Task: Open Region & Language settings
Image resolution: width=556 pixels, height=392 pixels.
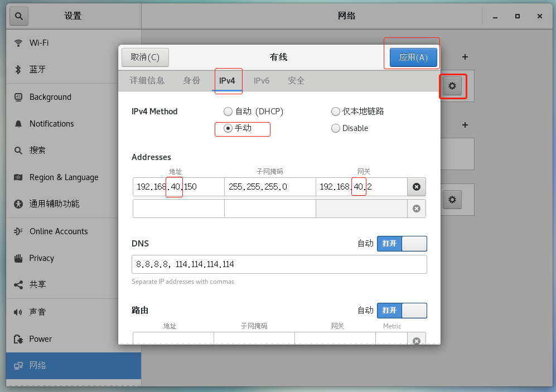Action: (74, 177)
